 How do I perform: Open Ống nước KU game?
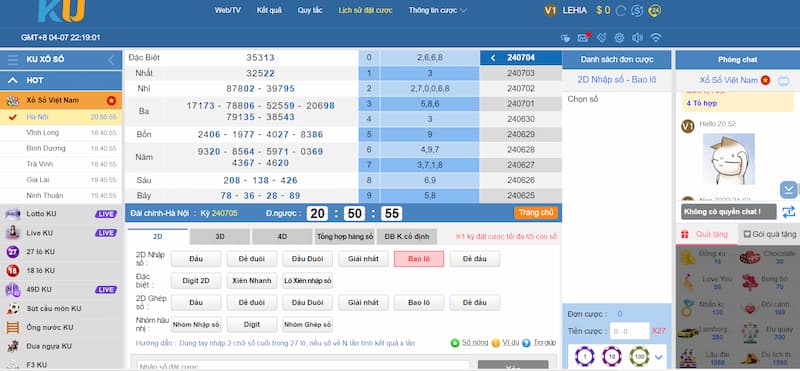tap(61, 327)
